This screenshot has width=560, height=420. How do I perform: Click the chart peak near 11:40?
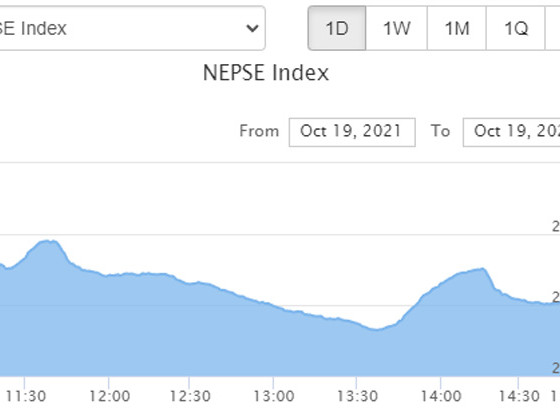click(48, 241)
